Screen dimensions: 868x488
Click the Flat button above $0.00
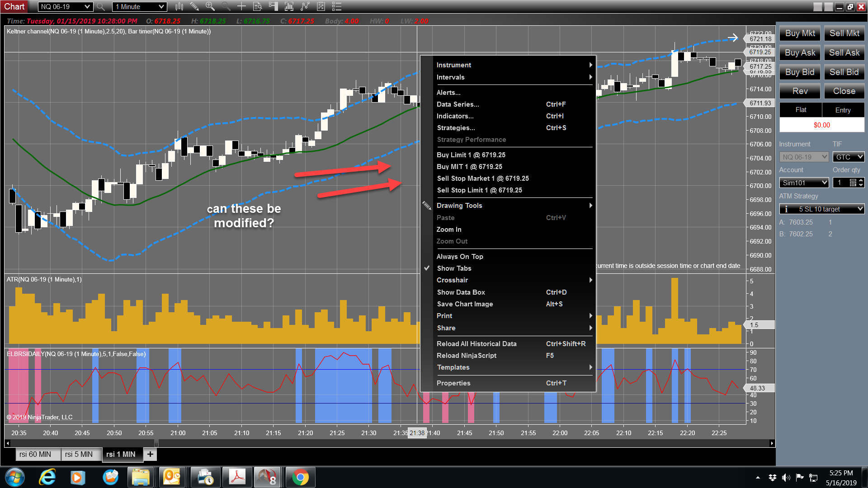pos(800,110)
